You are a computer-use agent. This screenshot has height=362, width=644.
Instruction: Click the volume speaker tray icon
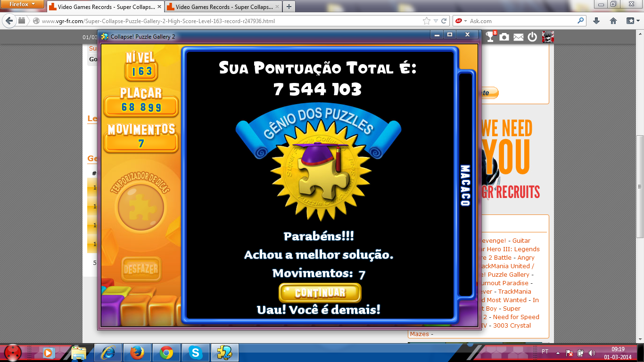592,353
